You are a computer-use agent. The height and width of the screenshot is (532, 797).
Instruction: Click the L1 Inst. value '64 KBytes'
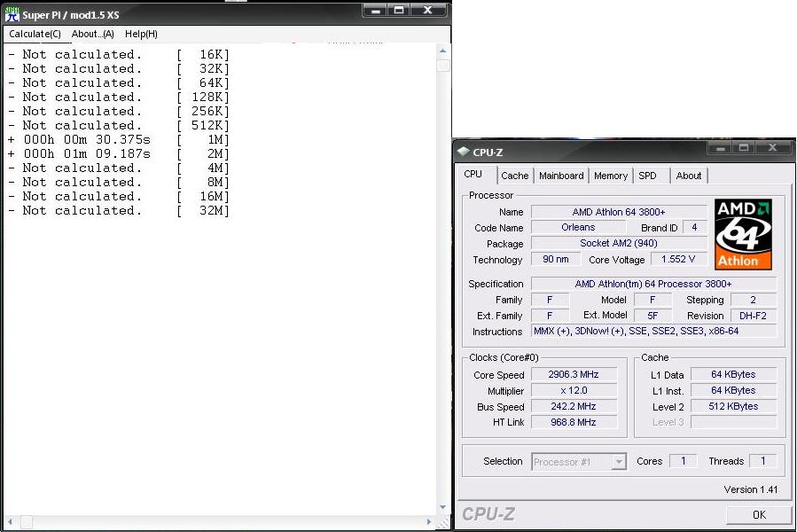[733, 391]
